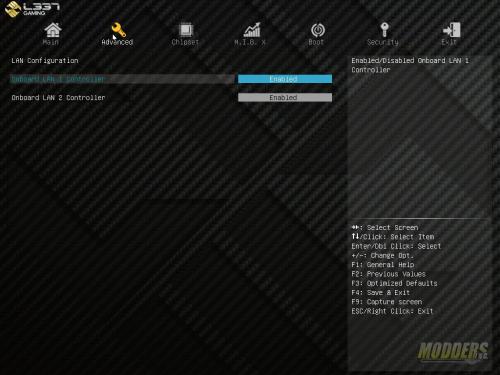Click the F3 Optimized Defaults hint
The image size is (500, 375).
pos(394,283)
